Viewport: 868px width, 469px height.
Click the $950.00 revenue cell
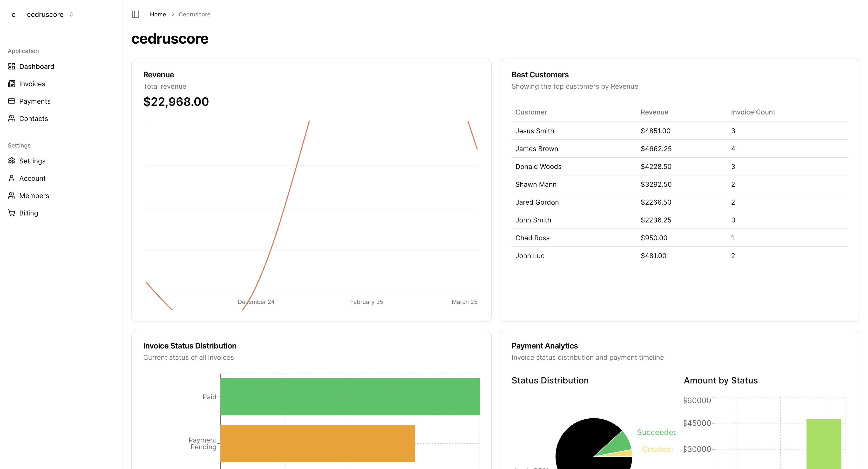pyautogui.click(x=654, y=238)
